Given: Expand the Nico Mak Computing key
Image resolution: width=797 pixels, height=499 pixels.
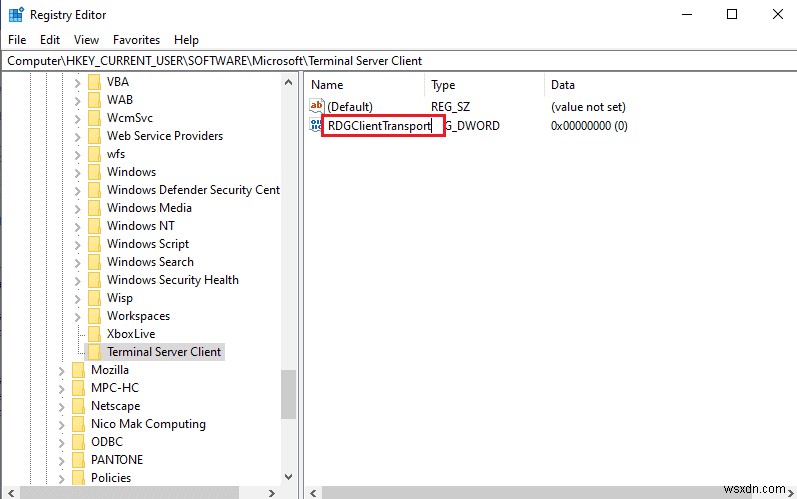Looking at the screenshot, I should pos(62,424).
